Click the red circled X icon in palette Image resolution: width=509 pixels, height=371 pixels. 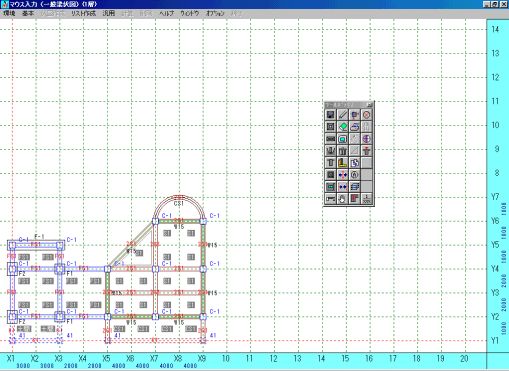click(x=366, y=115)
